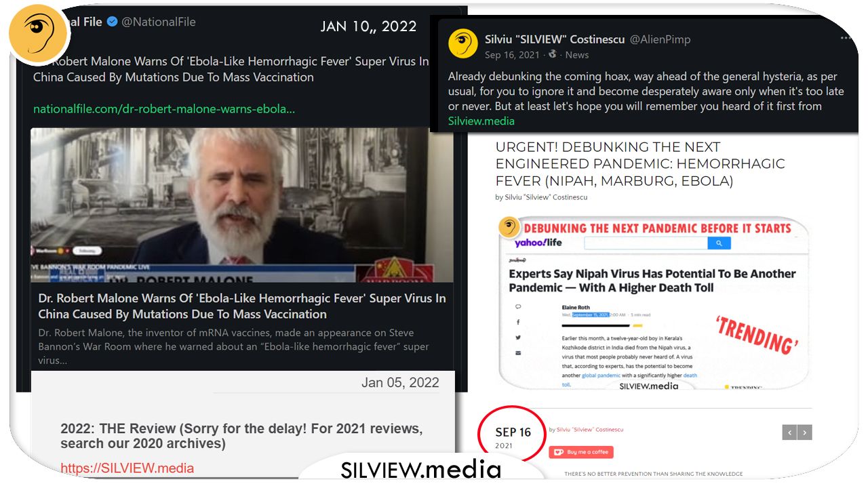868x488 pixels.
Task: Open the Robert Malone video thumbnail
Action: pyautogui.click(x=242, y=205)
